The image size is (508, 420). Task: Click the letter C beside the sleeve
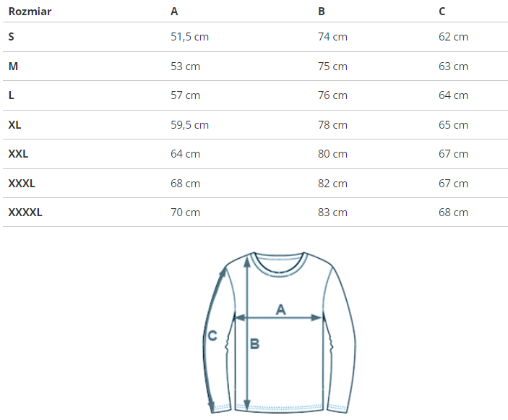coord(212,335)
